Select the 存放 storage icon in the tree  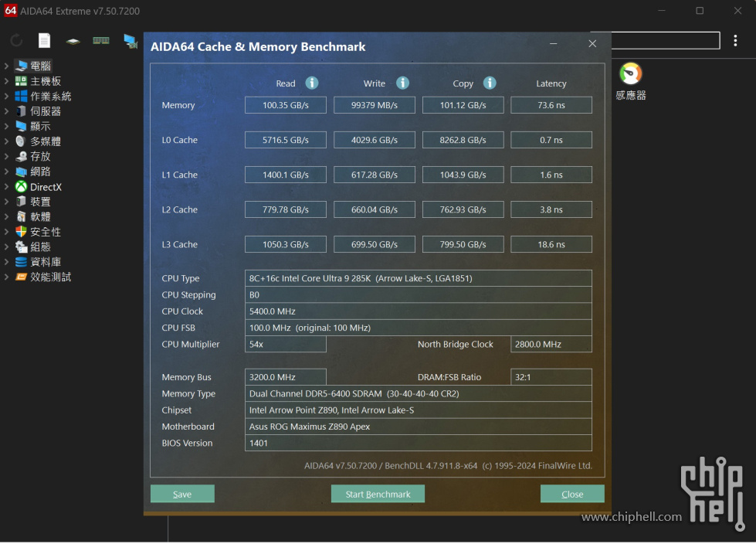pyautogui.click(x=21, y=156)
